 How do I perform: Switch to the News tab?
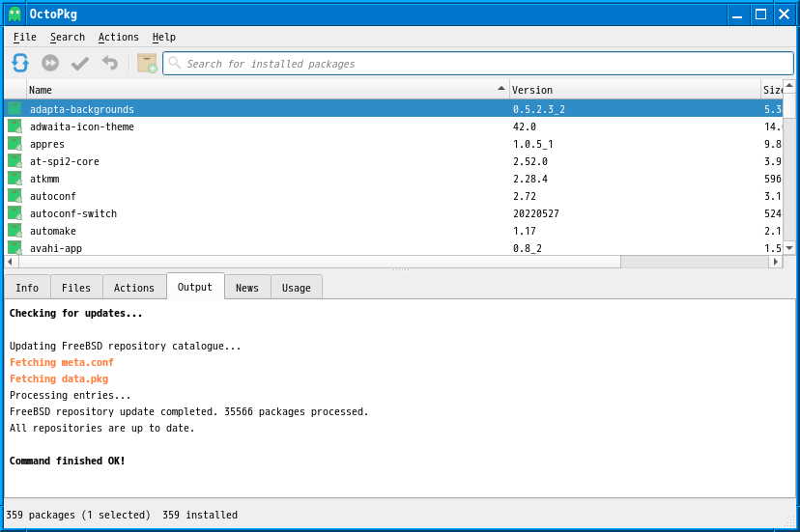click(246, 288)
